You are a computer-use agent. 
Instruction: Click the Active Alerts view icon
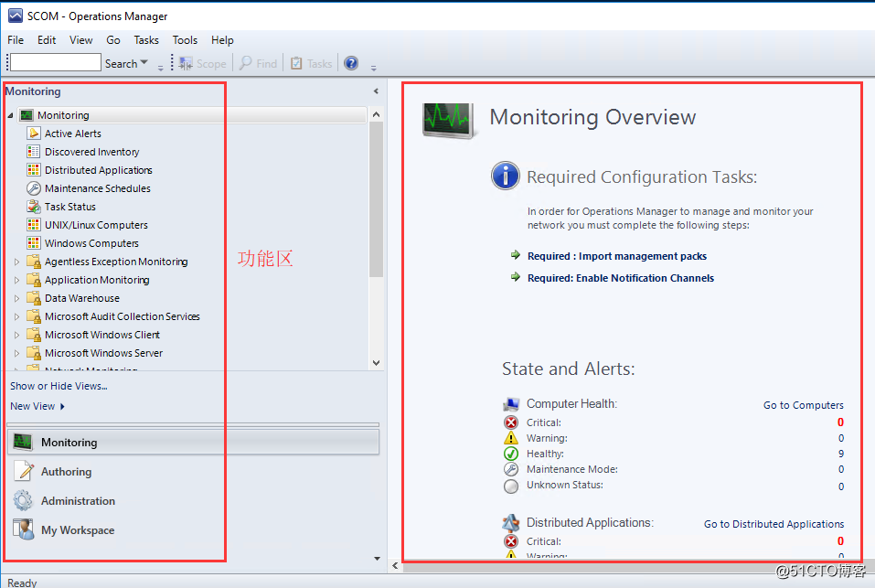point(34,134)
